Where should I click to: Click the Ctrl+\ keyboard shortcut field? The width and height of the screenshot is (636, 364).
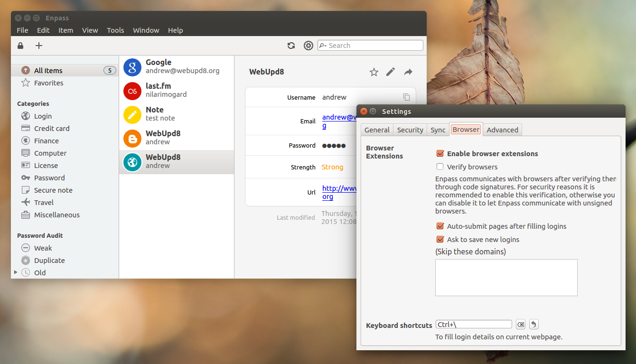(474, 325)
